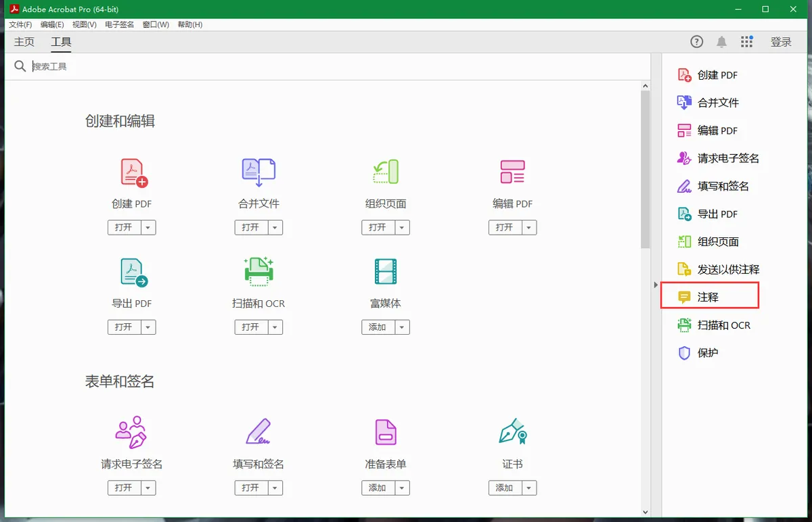
Task: Select the 组织页面 tool icon in main grid
Action: pyautogui.click(x=386, y=172)
